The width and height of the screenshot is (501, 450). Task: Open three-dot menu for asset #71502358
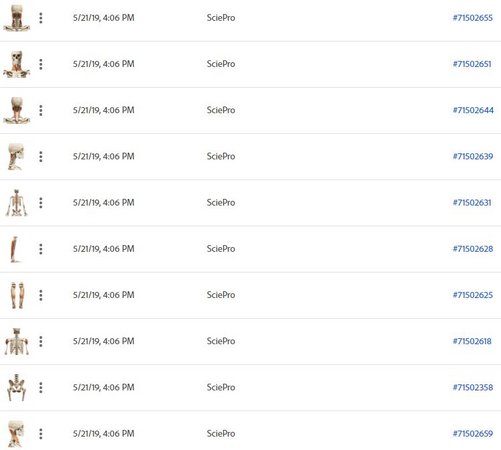coord(41,387)
